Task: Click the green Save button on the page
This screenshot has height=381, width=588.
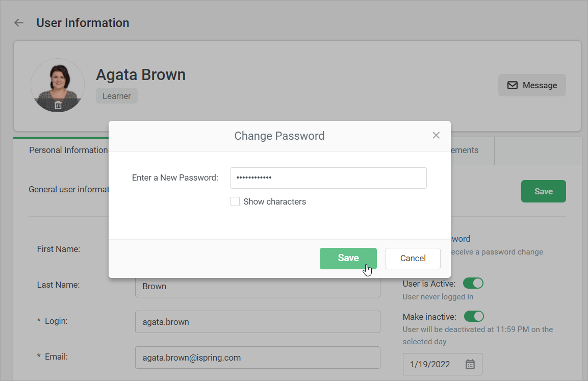Action: pos(543,191)
